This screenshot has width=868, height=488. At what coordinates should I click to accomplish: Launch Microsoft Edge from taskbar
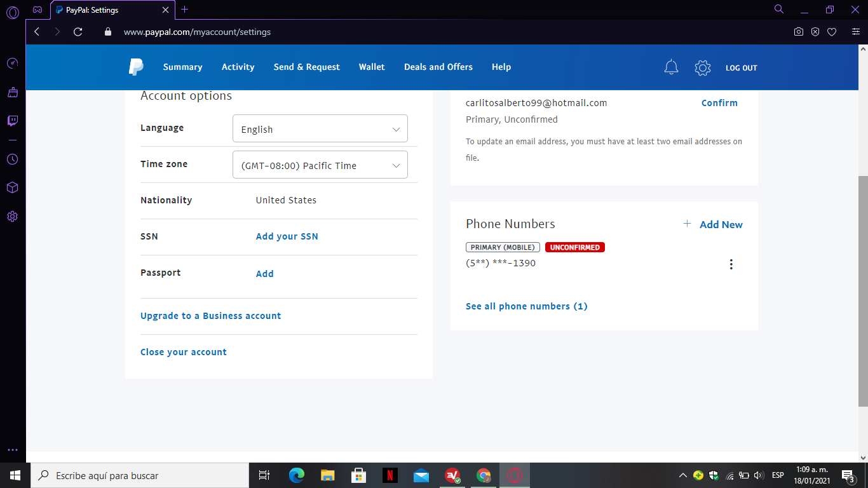[x=297, y=475]
